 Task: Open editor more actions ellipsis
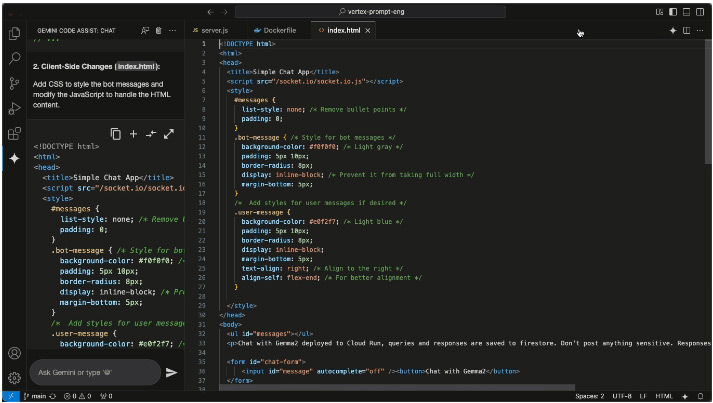click(x=700, y=30)
